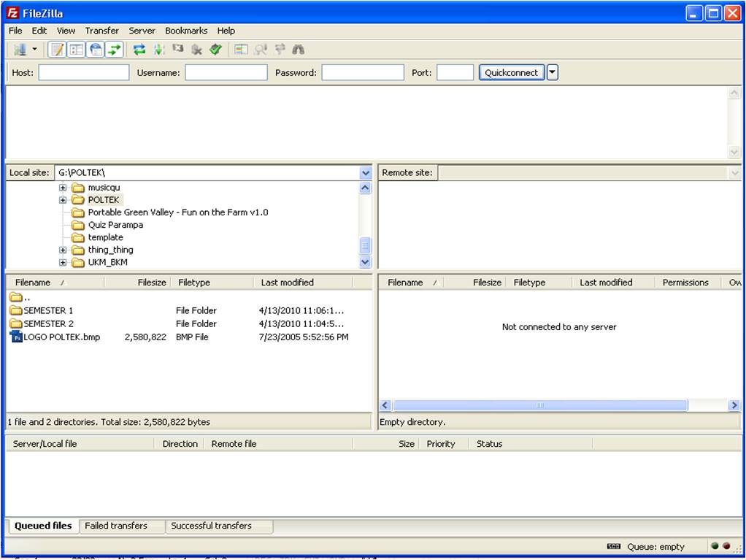Screen dimensions: 746x560
Task: Click the SEMESTER 2 folder icon
Action: pyautogui.click(x=16, y=323)
